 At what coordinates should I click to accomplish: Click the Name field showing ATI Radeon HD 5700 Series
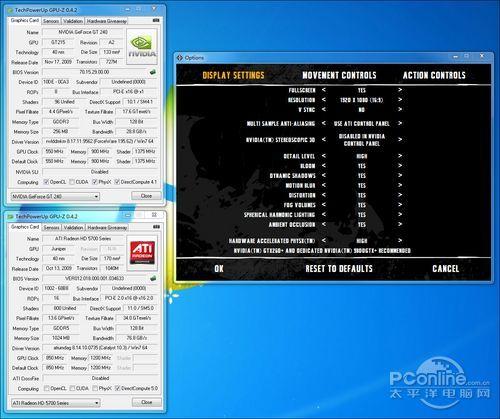click(83, 239)
